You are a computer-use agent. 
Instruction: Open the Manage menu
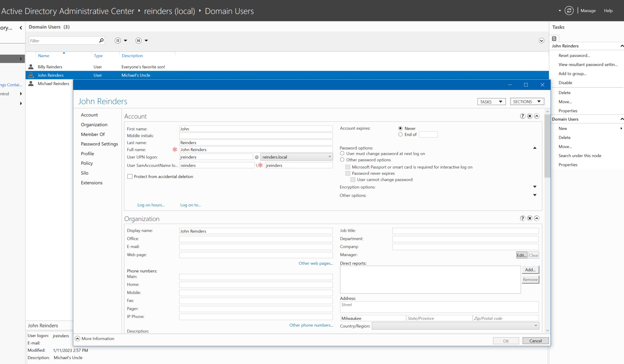point(587,10)
